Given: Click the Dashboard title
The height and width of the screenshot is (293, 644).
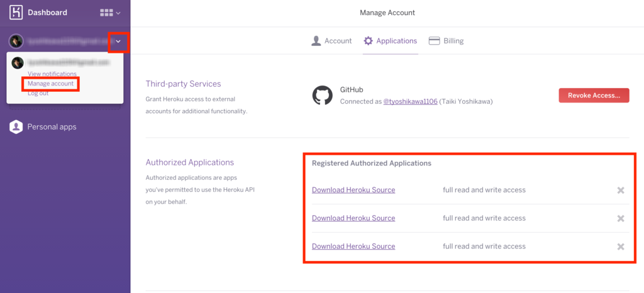Looking at the screenshot, I should [47, 13].
